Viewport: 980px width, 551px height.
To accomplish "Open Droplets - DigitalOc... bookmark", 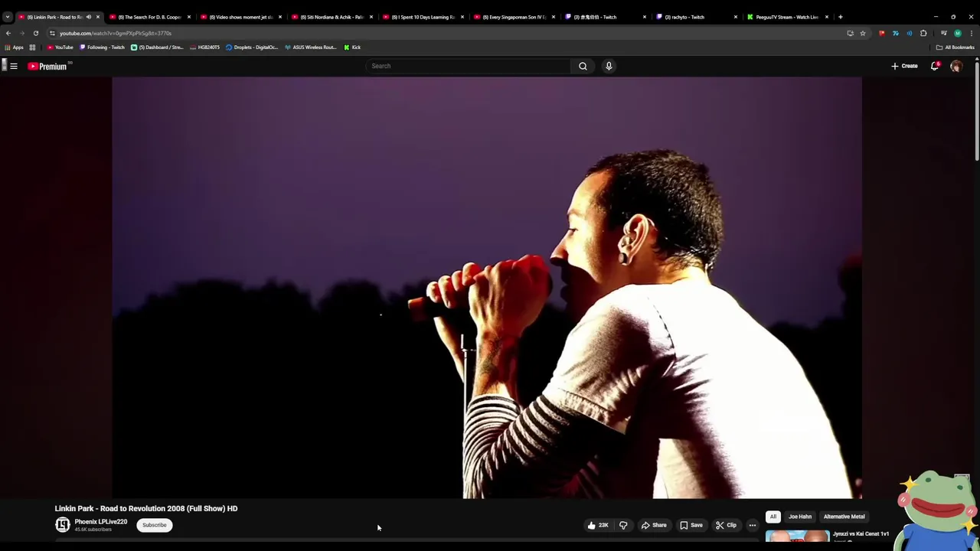I will click(x=252, y=47).
